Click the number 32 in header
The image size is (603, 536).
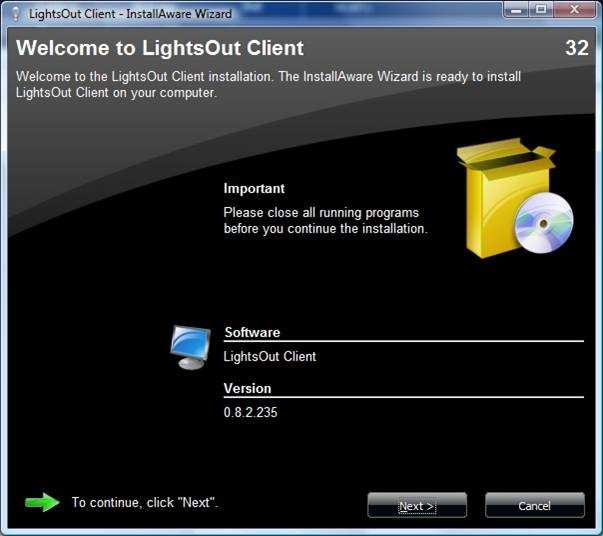(x=577, y=48)
